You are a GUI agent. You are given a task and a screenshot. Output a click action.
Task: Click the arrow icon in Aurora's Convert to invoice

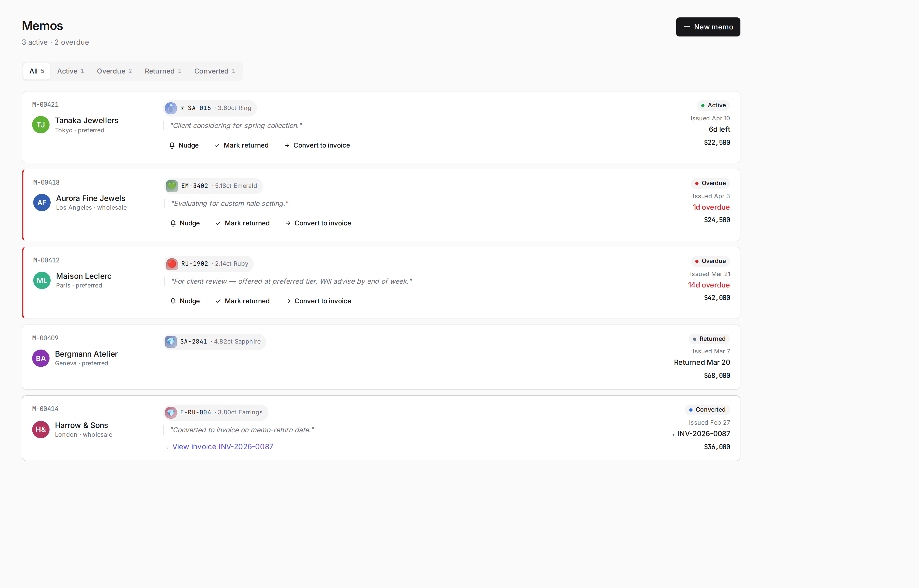288,223
